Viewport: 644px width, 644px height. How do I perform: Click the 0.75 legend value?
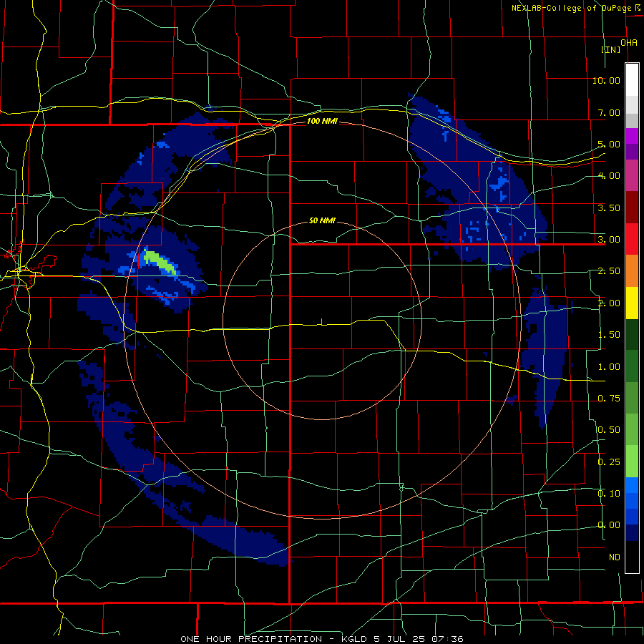(x=609, y=399)
